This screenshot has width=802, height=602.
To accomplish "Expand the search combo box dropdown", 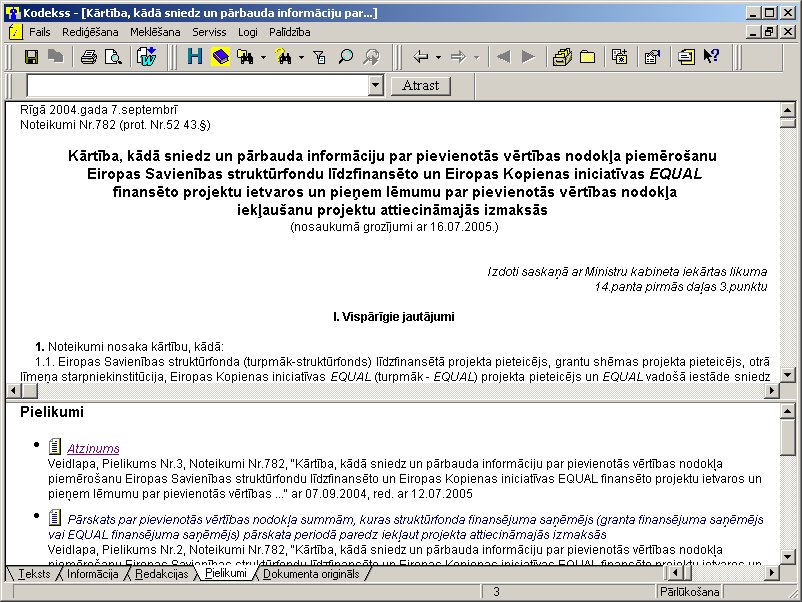I will click(x=376, y=85).
